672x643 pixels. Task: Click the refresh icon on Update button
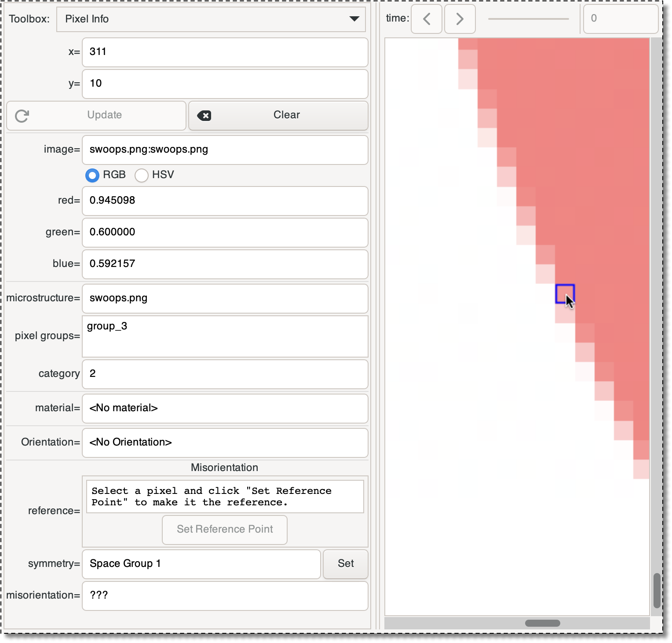[22, 116]
